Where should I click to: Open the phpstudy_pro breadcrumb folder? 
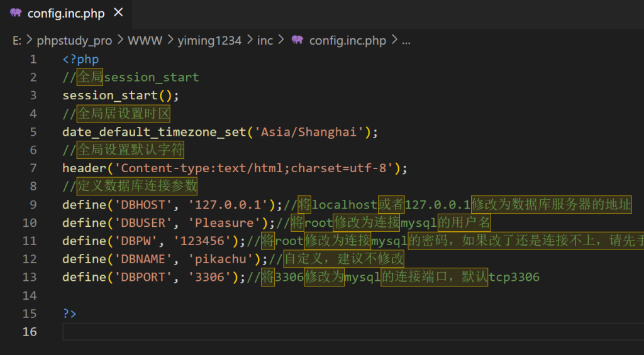coord(74,40)
